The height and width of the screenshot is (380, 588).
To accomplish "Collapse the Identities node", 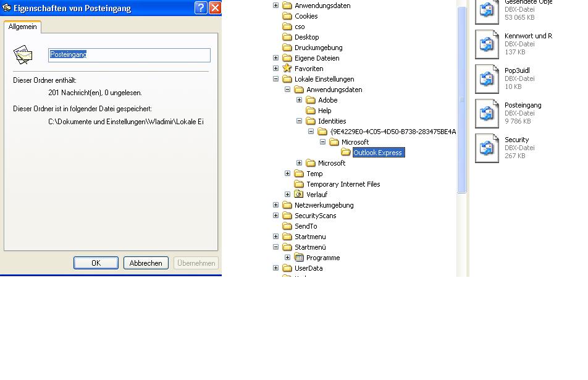I will pyautogui.click(x=299, y=120).
